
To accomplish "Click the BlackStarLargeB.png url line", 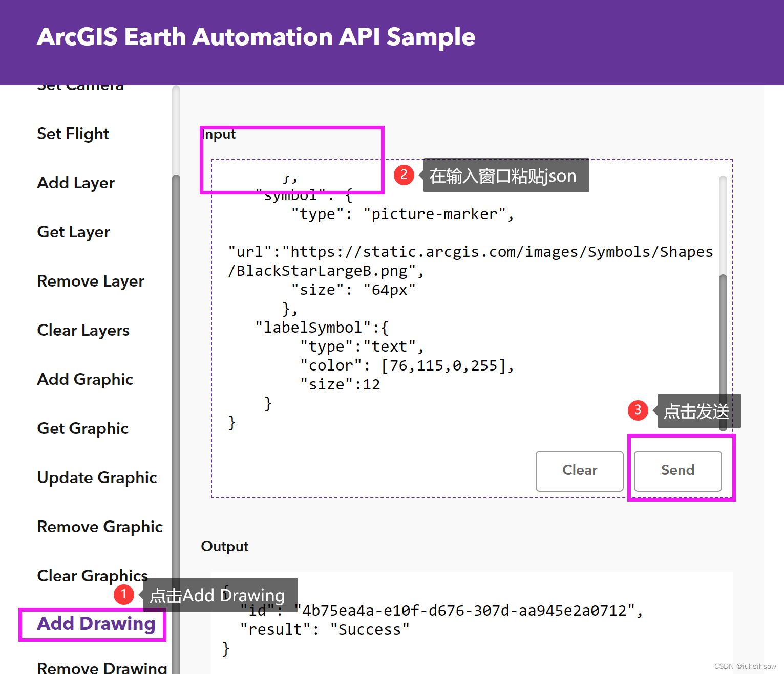I will pos(326,271).
